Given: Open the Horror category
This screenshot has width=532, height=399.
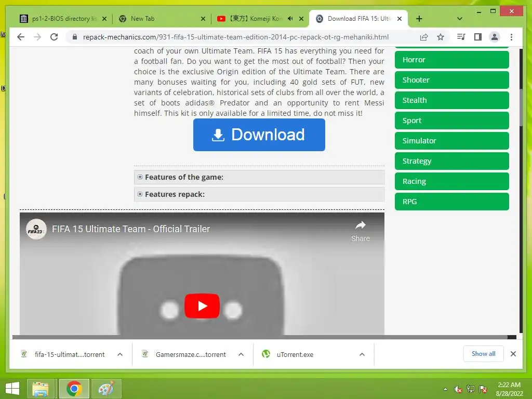Looking at the screenshot, I should coord(452,60).
